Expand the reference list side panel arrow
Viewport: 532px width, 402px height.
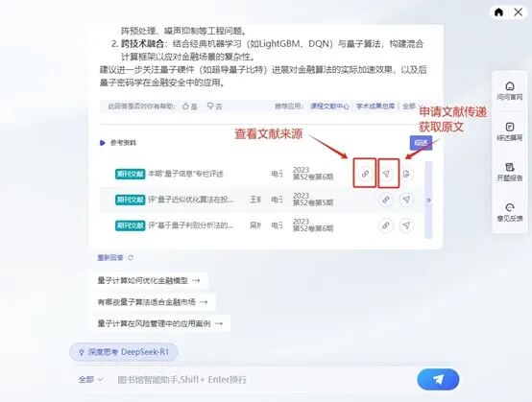(x=428, y=200)
